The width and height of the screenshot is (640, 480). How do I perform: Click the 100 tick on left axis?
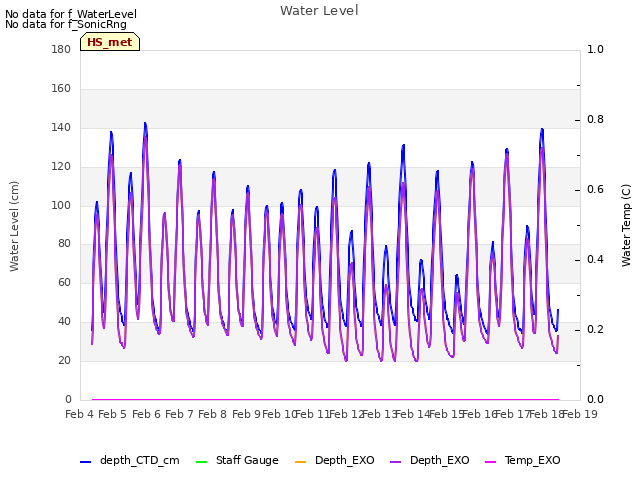pyautogui.click(x=61, y=205)
